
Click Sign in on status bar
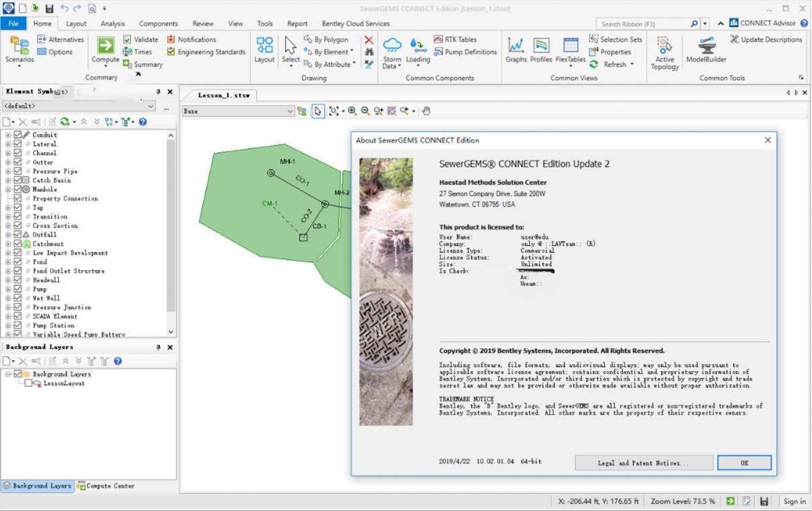tap(794, 501)
